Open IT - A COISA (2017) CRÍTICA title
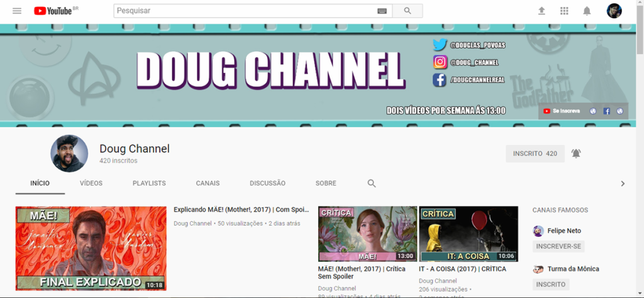 [x=462, y=269]
